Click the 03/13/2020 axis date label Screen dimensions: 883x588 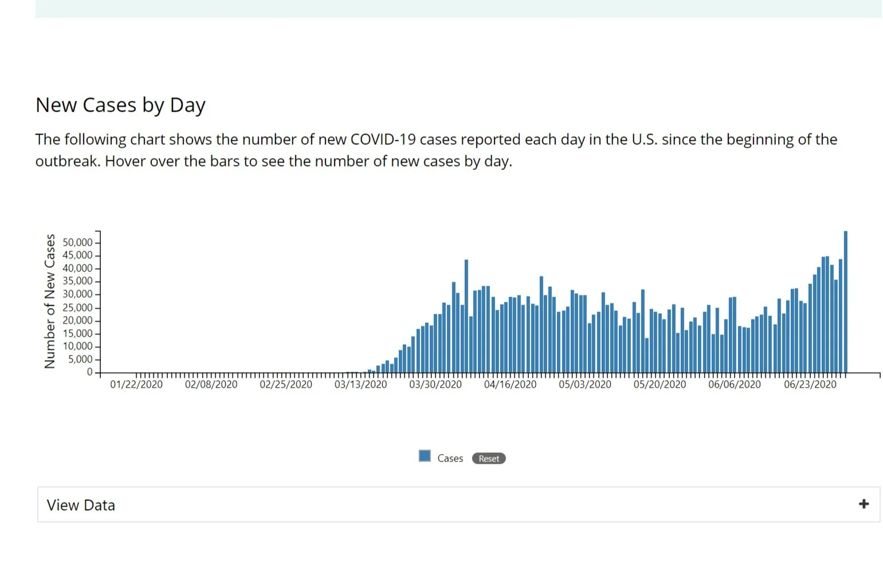pos(360,384)
